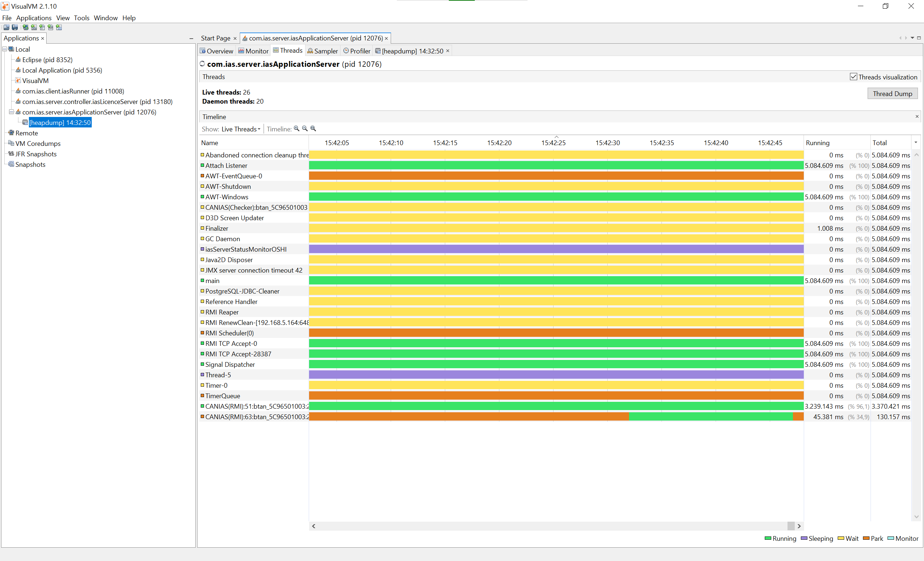This screenshot has height=561, width=924.
Task: Click the JFR Snapshots node icon
Action: pyautogui.click(x=11, y=154)
